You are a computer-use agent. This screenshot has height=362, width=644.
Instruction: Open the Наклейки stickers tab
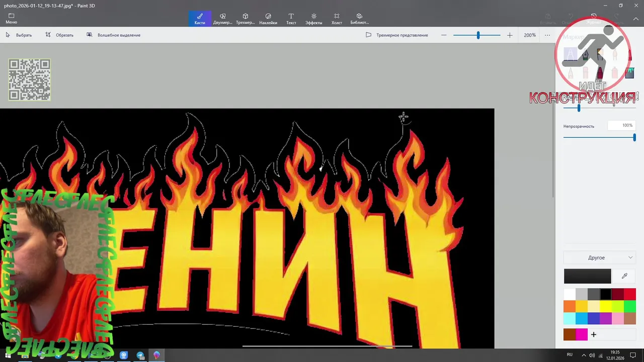click(268, 19)
